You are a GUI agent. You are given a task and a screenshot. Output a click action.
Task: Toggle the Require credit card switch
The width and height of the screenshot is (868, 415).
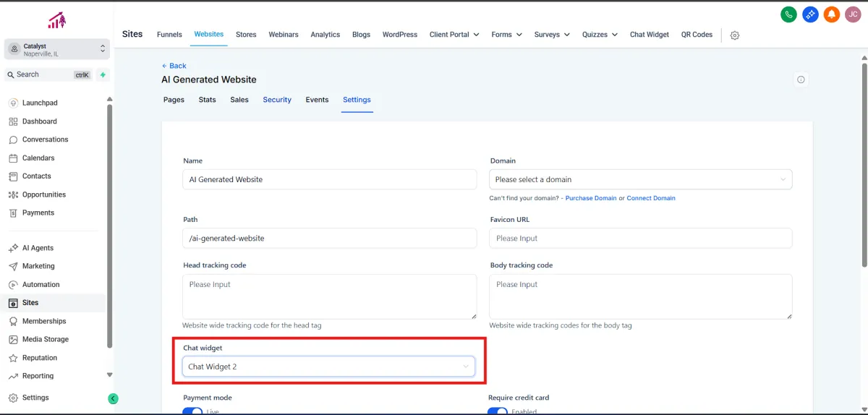498,411
